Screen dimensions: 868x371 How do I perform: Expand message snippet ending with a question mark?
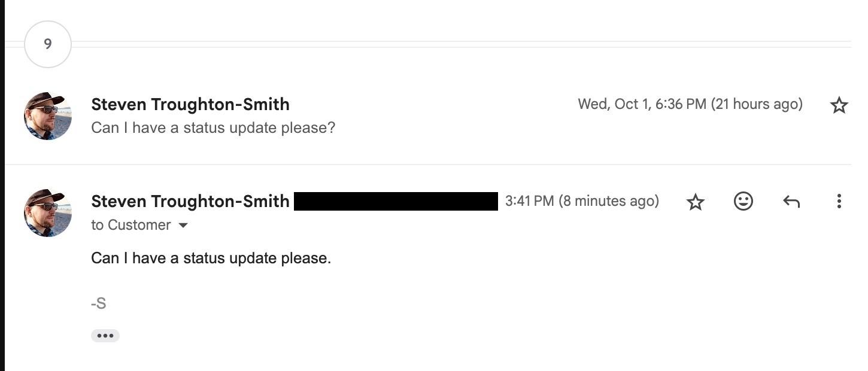[213, 128]
